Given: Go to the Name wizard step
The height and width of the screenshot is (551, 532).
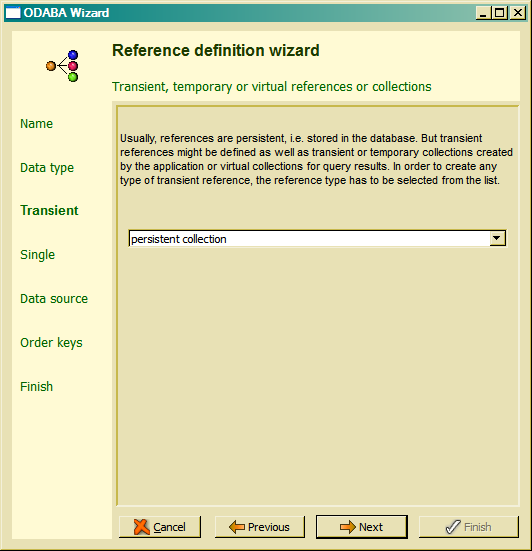Looking at the screenshot, I should coord(37,124).
